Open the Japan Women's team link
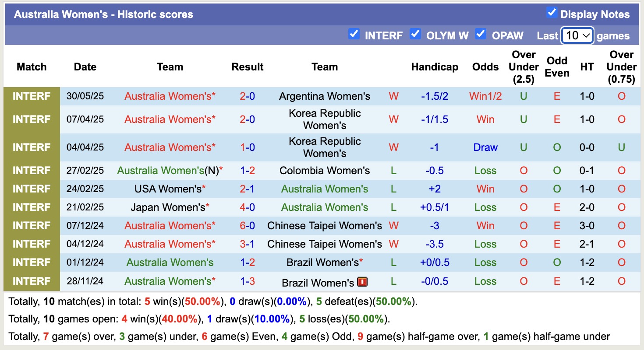644x350 pixels. point(169,207)
